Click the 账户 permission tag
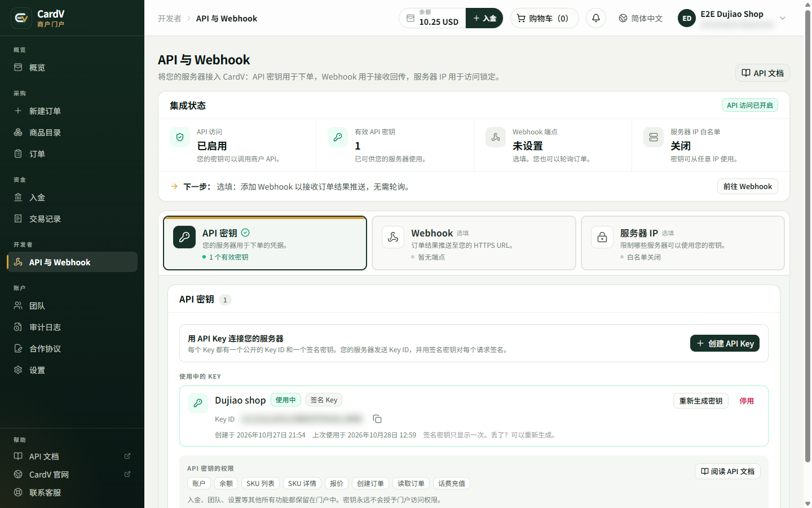Image resolution: width=812 pixels, height=508 pixels. (198, 483)
